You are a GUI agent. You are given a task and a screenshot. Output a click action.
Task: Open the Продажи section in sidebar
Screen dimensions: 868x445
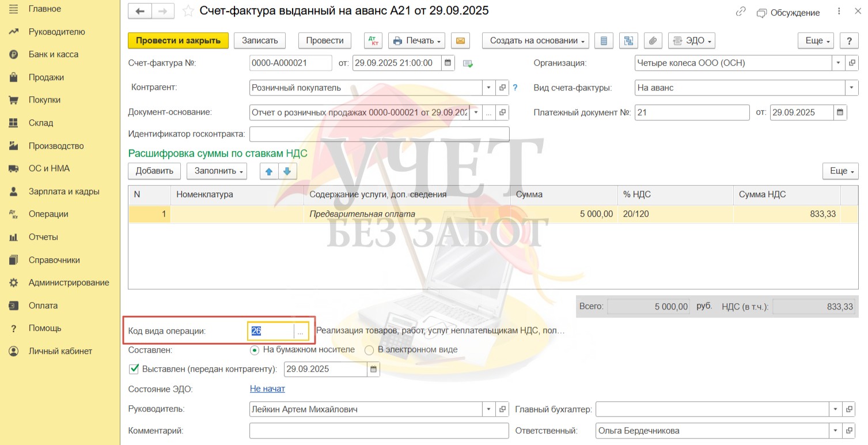[x=46, y=77]
